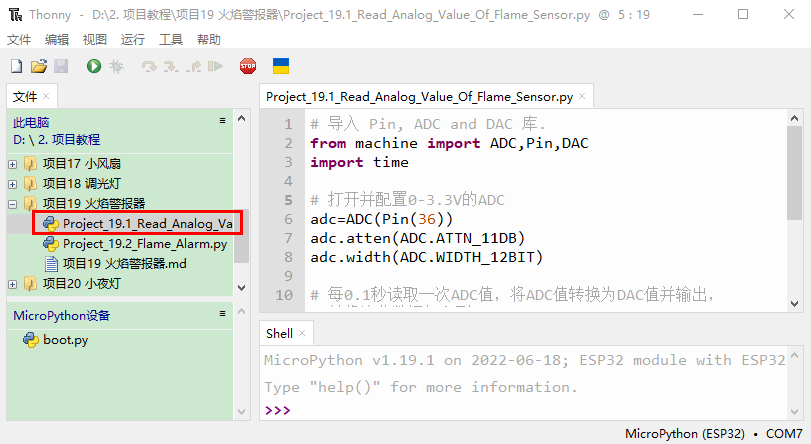The image size is (811, 444).
Task: Expand the 项目18 调光灯 folder
Action: click(13, 184)
